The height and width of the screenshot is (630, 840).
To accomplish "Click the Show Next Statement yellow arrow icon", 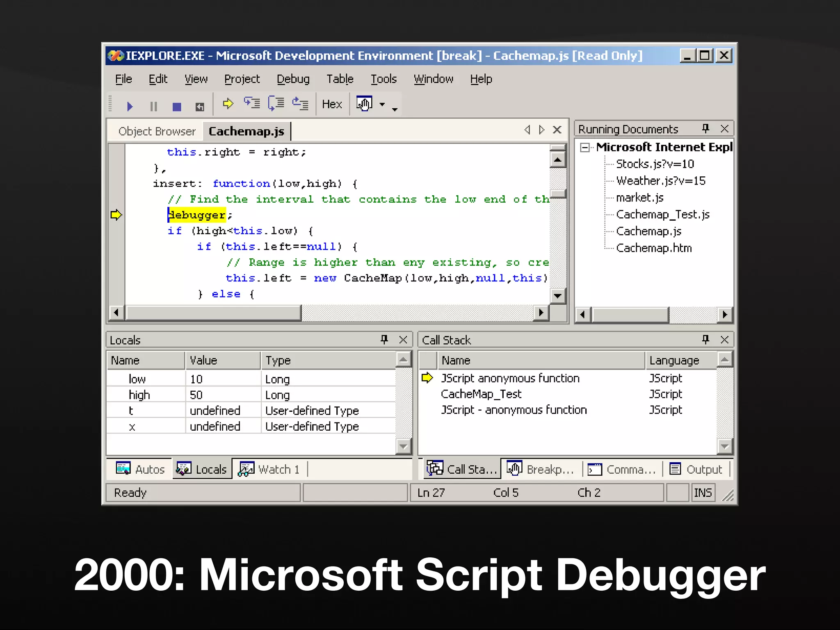I will point(228,104).
